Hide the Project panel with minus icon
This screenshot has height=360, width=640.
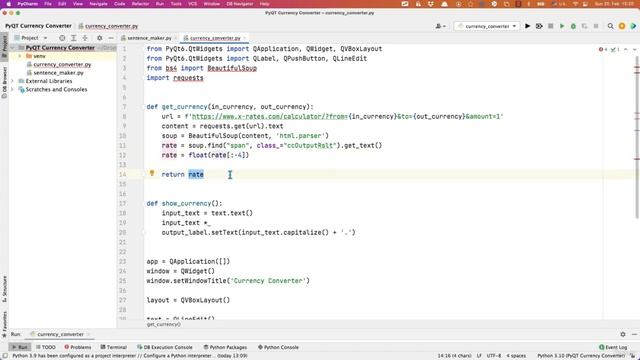tap(111, 38)
